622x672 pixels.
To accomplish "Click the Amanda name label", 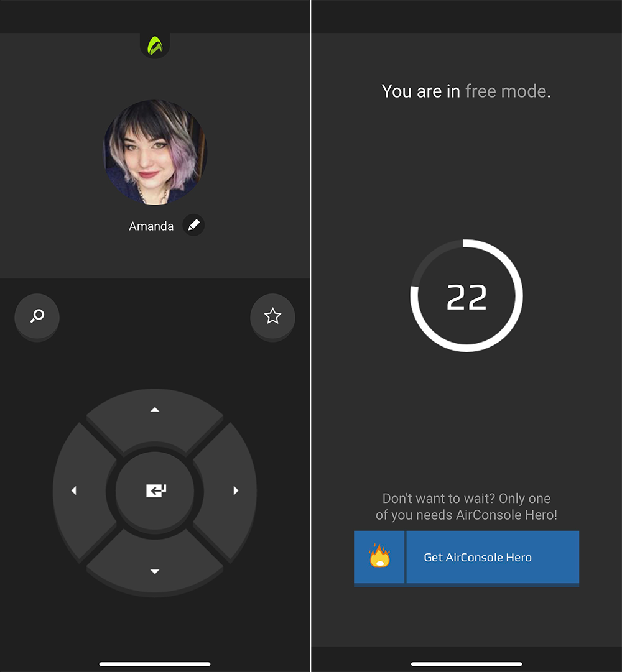I will (151, 226).
